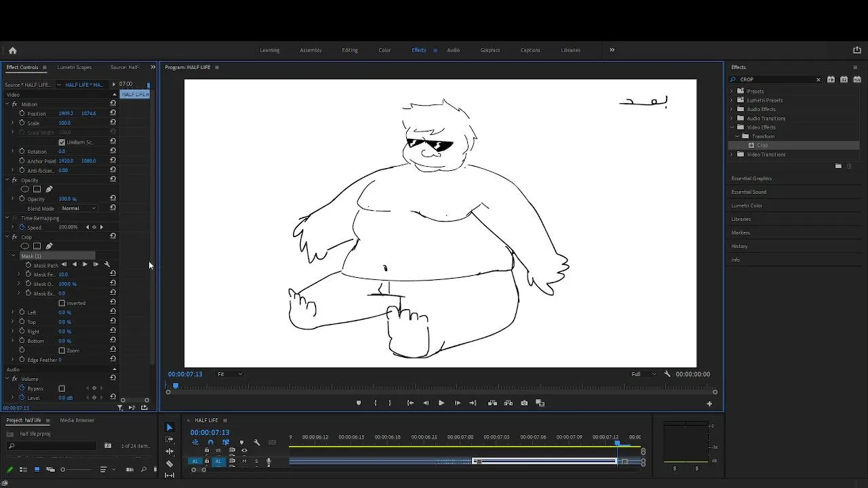Mark In point in Program monitor
Screen dimensions: 868x488
coord(375,403)
